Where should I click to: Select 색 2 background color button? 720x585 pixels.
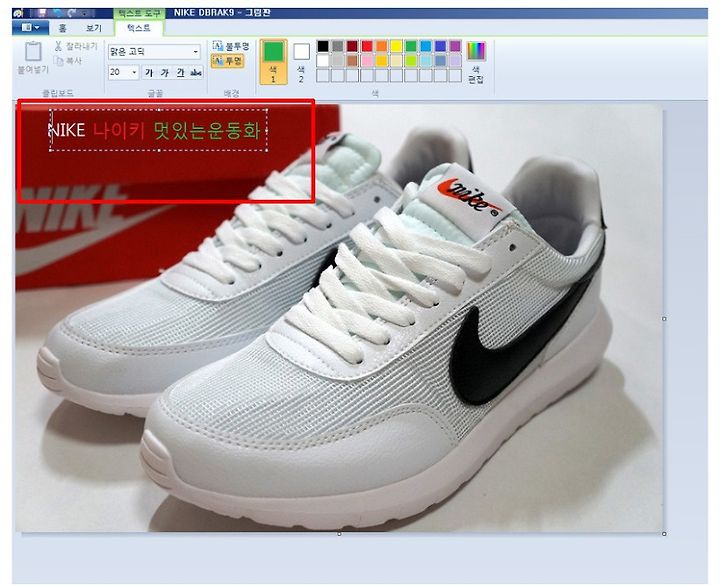point(301,62)
